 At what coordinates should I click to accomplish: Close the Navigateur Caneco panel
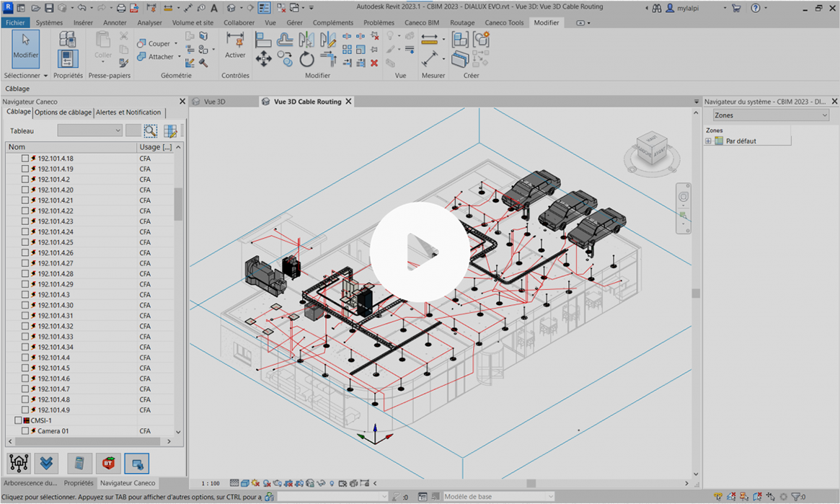pyautogui.click(x=182, y=101)
